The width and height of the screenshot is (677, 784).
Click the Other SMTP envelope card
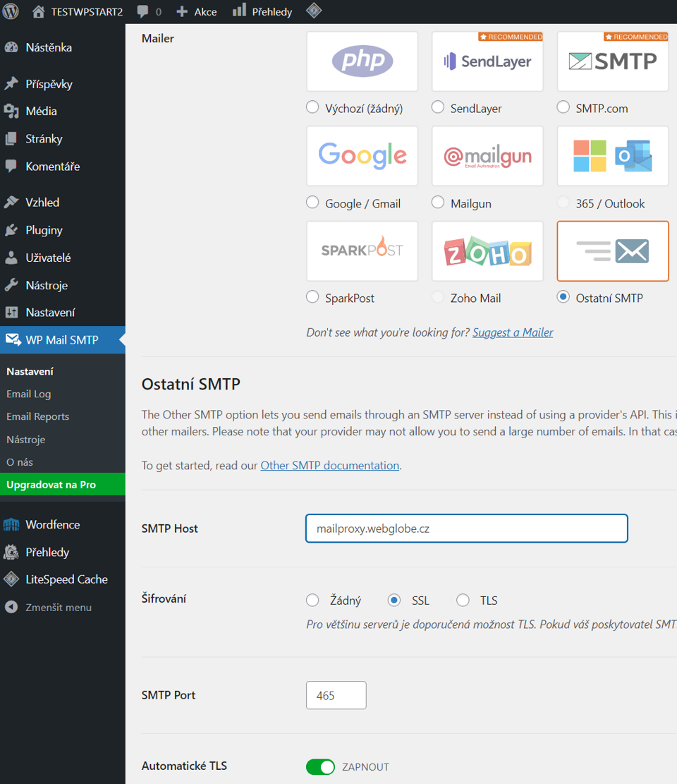click(613, 251)
